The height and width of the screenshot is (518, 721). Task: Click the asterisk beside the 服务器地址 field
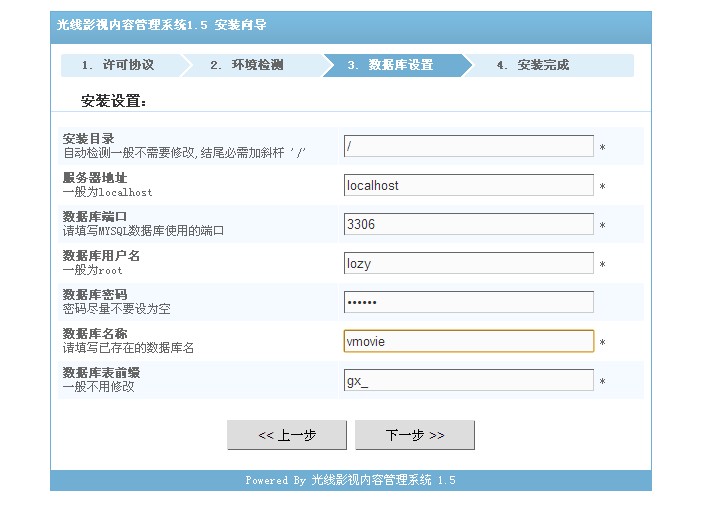point(602,187)
